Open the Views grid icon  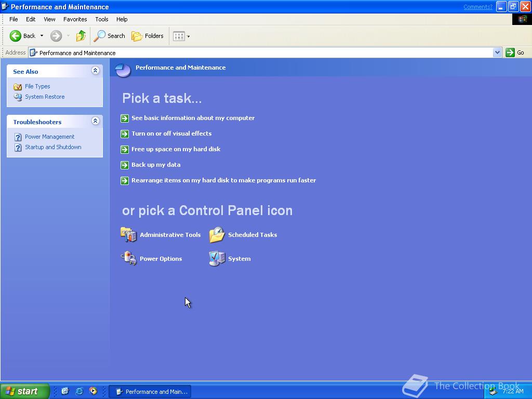coord(179,36)
